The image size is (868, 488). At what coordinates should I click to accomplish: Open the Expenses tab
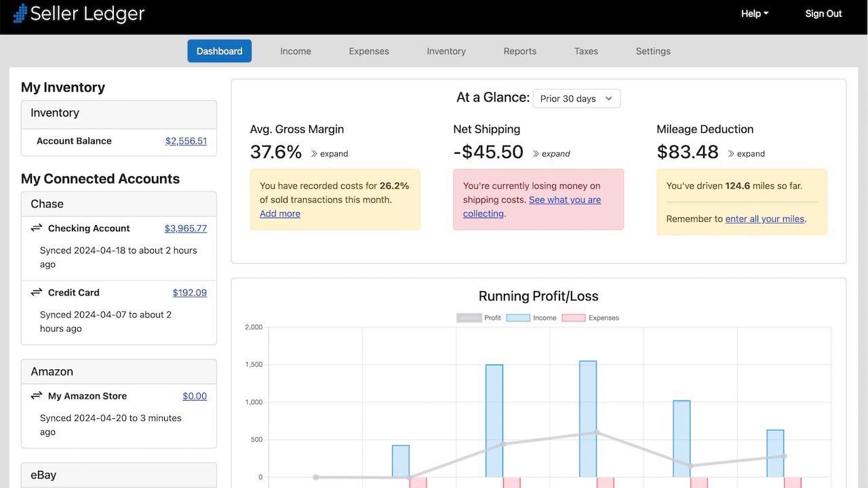[369, 51]
